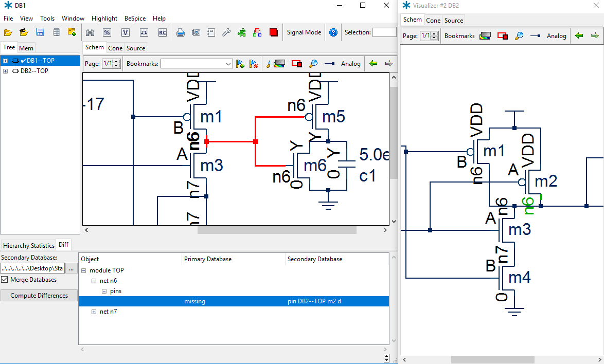Collapse the net n6 diff node
This screenshot has width=604, height=364.
click(94, 281)
